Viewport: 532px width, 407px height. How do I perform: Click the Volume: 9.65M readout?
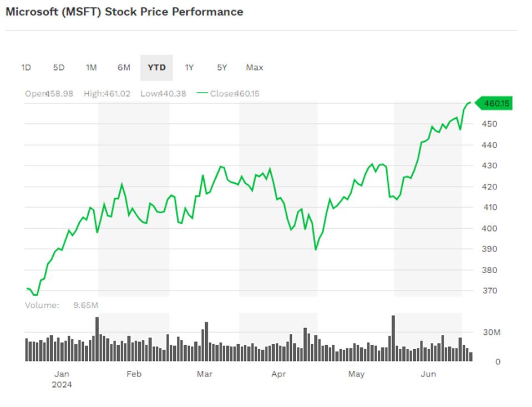[62, 305]
